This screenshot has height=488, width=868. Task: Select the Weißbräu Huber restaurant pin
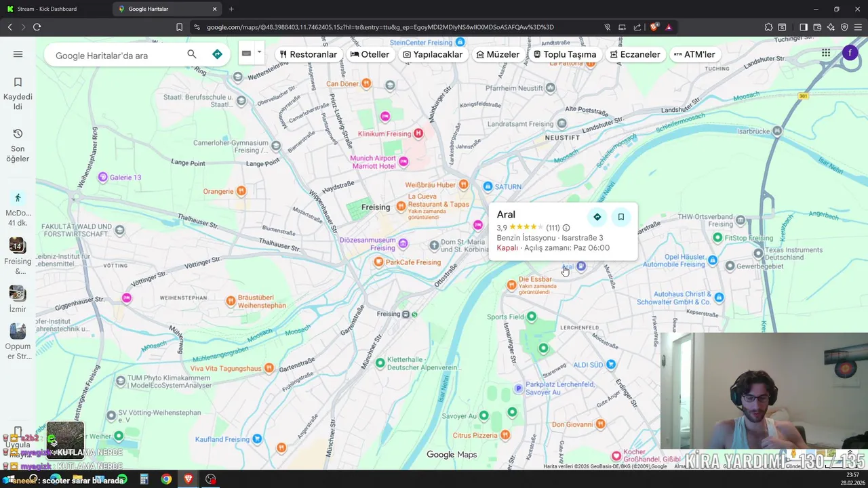[x=463, y=184]
